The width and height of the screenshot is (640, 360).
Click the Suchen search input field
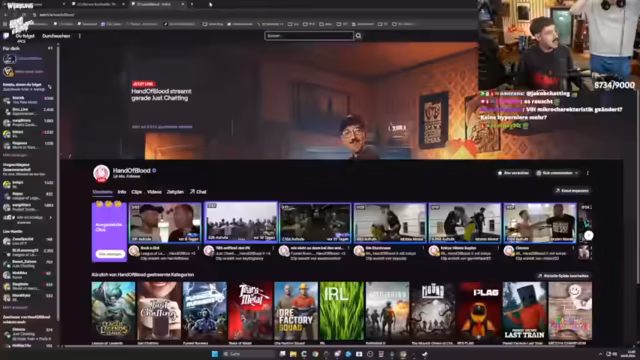click(309, 36)
